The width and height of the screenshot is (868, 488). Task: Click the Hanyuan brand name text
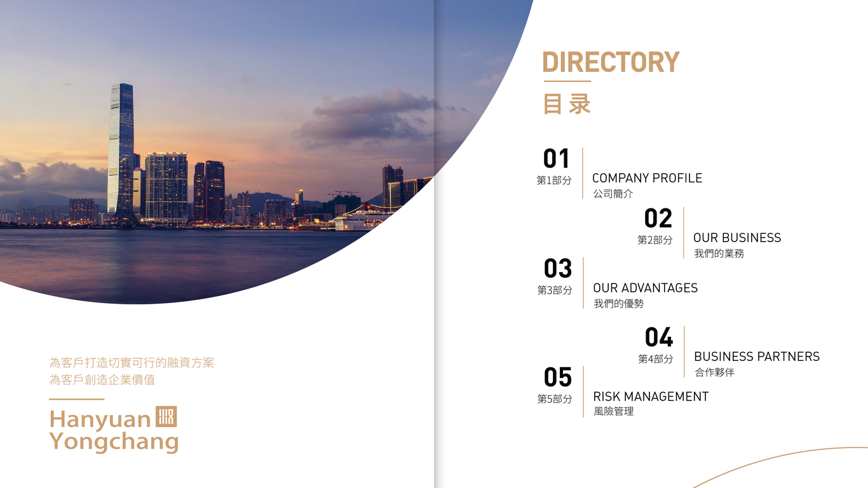click(x=100, y=420)
